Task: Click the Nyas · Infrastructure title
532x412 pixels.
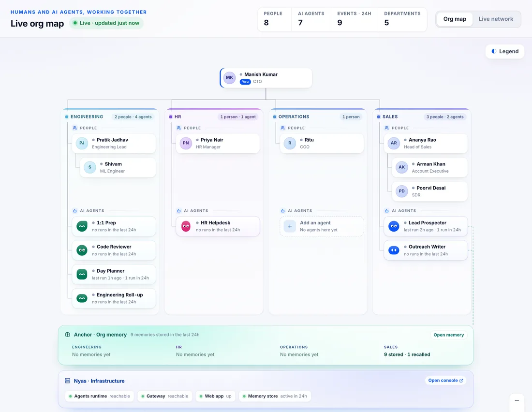Action: tap(99, 381)
